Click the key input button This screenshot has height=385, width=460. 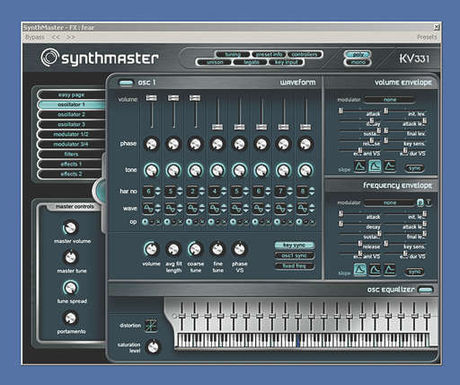286,62
